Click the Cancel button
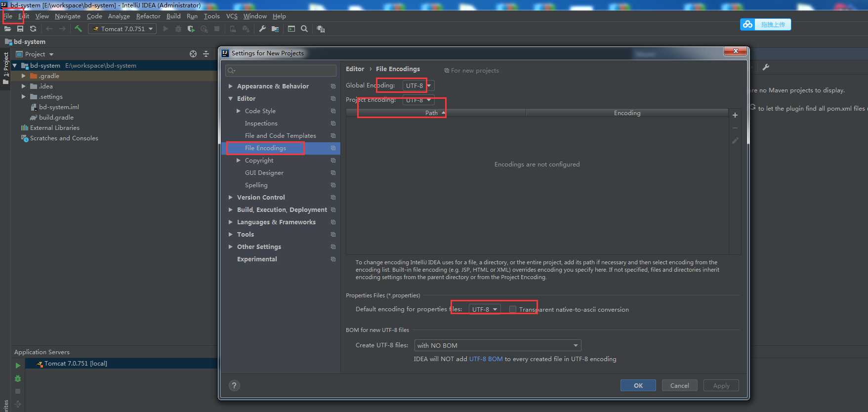The image size is (868, 412). (680, 385)
